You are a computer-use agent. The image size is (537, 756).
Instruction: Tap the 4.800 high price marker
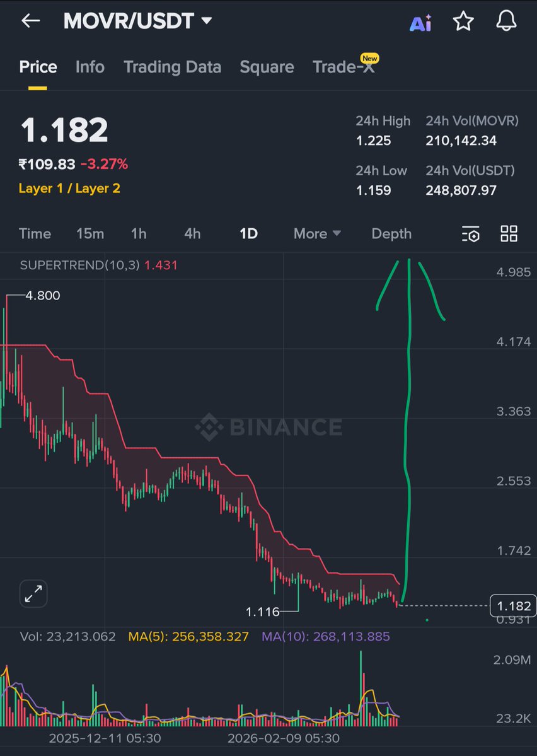click(43, 296)
